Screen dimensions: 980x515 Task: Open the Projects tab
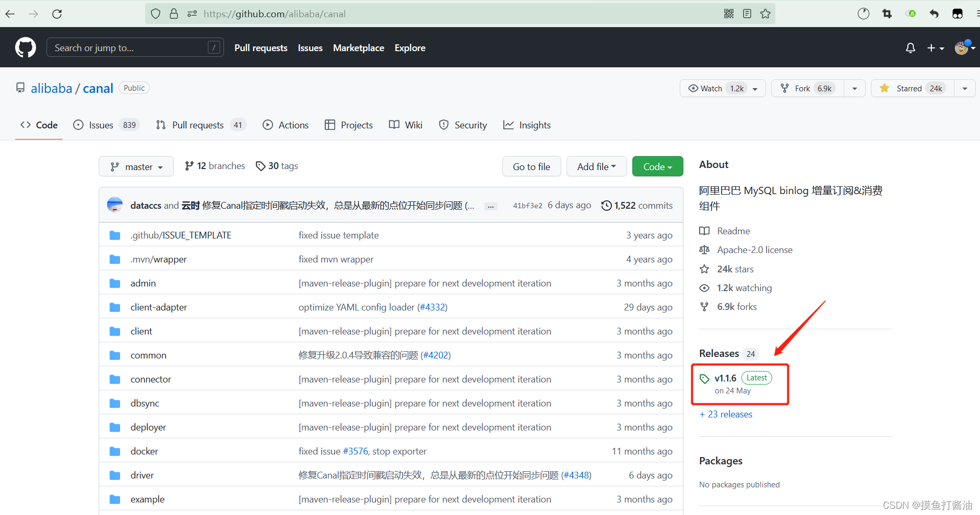(349, 125)
